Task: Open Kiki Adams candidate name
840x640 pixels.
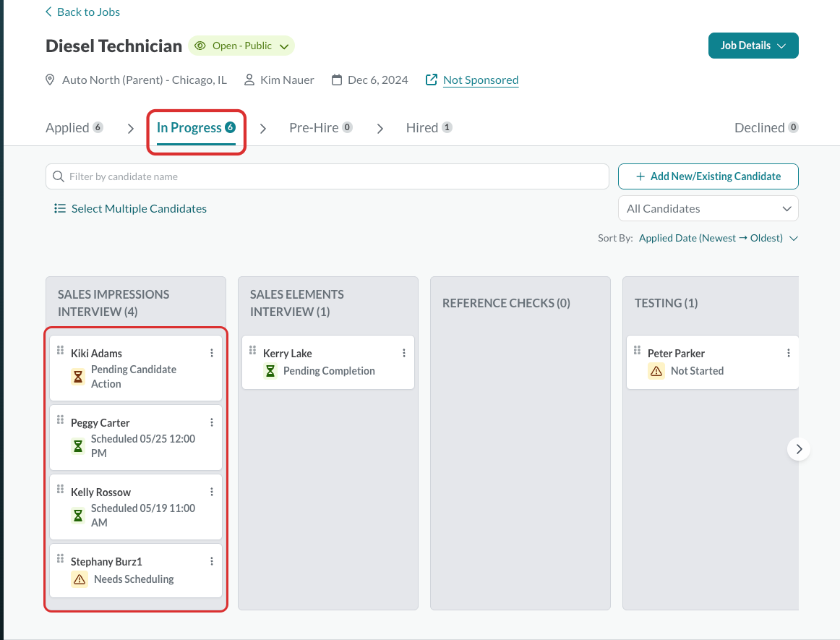Action: [x=96, y=353]
